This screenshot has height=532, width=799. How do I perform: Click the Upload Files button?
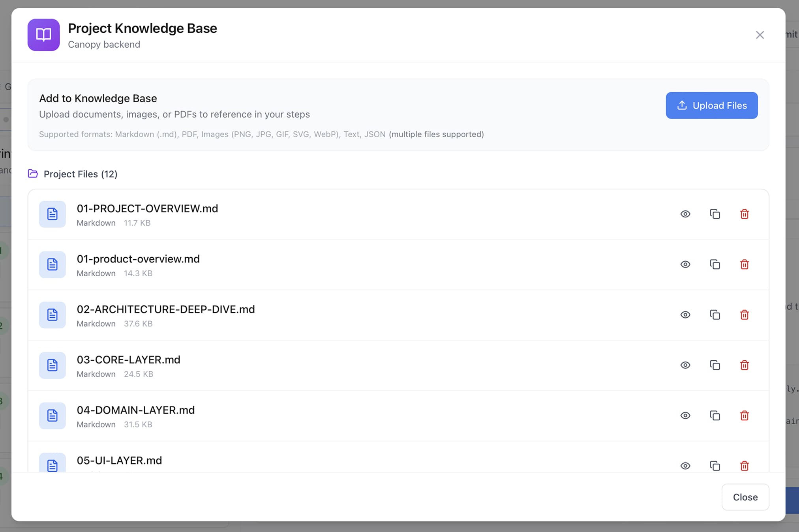[711, 105]
